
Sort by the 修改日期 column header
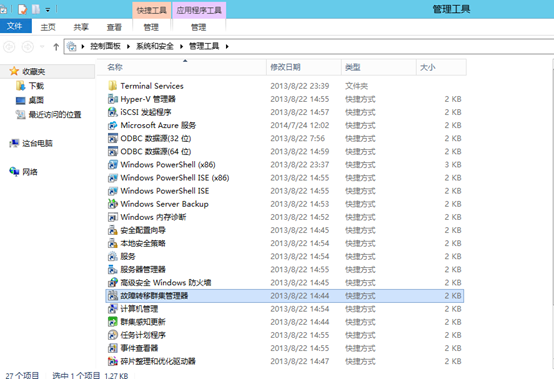(303, 67)
